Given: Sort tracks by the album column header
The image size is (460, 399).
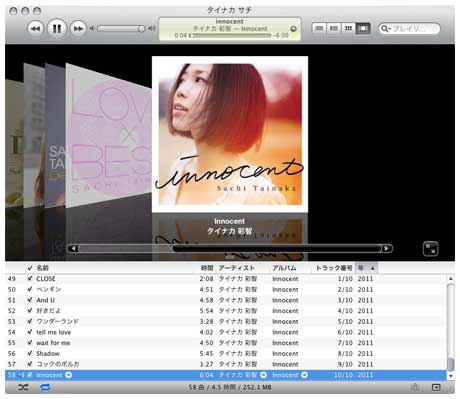Looking at the screenshot, I should click(284, 268).
